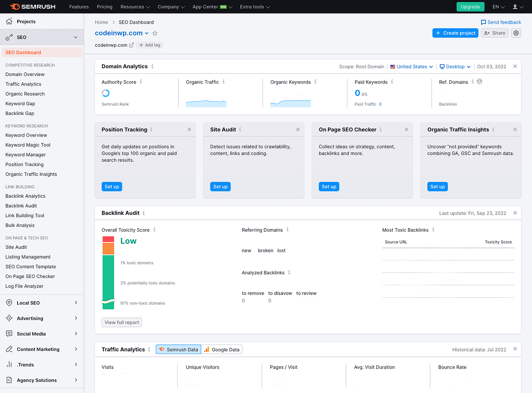Expand the Desktop device dropdown
Screen dimensions: 532x393
click(x=455, y=67)
